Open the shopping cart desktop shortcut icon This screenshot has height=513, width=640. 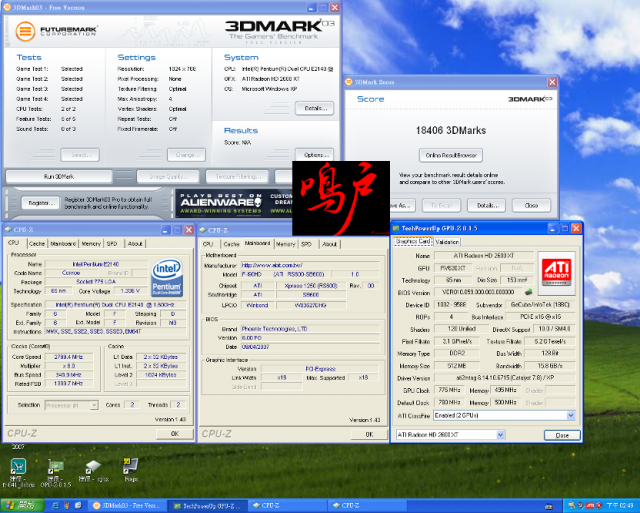[x=18, y=474]
